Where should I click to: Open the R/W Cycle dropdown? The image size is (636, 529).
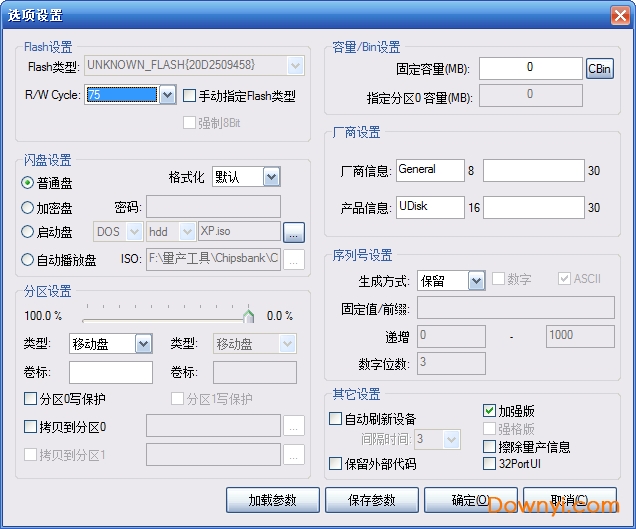(x=167, y=95)
